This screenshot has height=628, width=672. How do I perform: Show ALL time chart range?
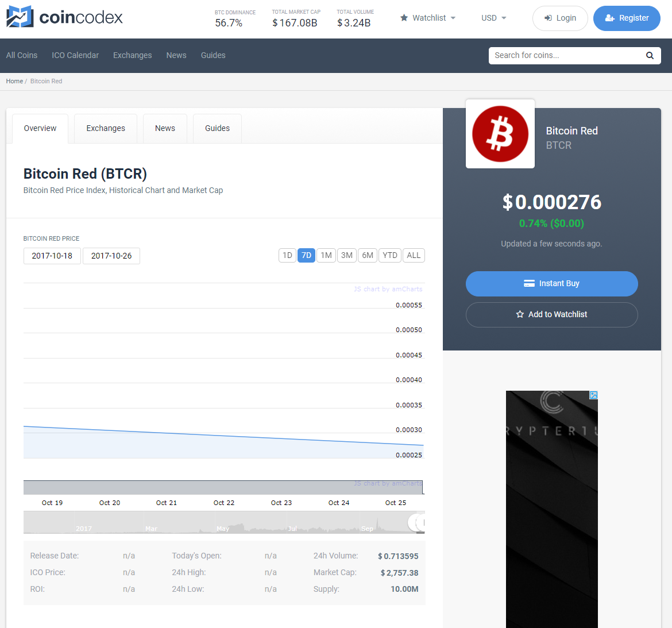point(414,255)
